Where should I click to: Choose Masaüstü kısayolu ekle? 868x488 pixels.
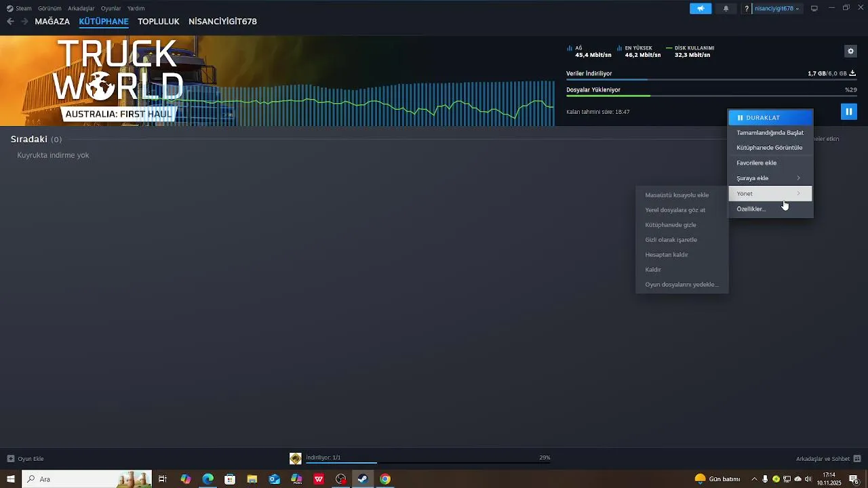click(682, 195)
